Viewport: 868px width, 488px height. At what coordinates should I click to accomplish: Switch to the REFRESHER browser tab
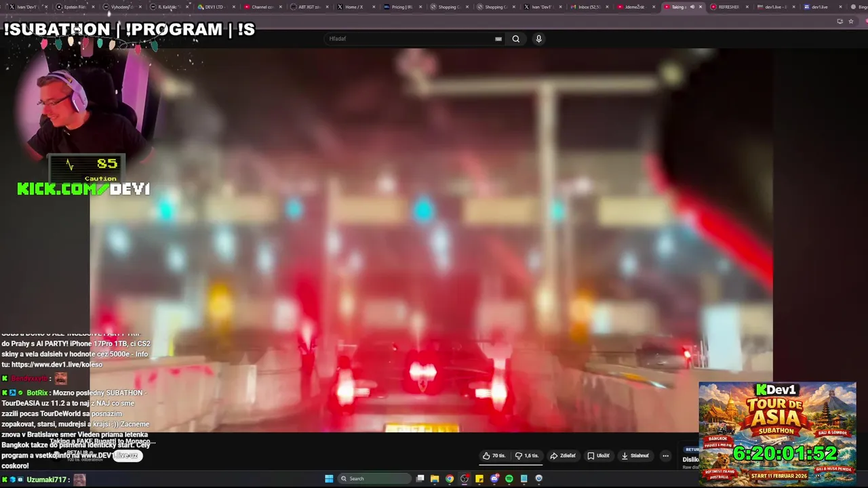[x=728, y=7]
